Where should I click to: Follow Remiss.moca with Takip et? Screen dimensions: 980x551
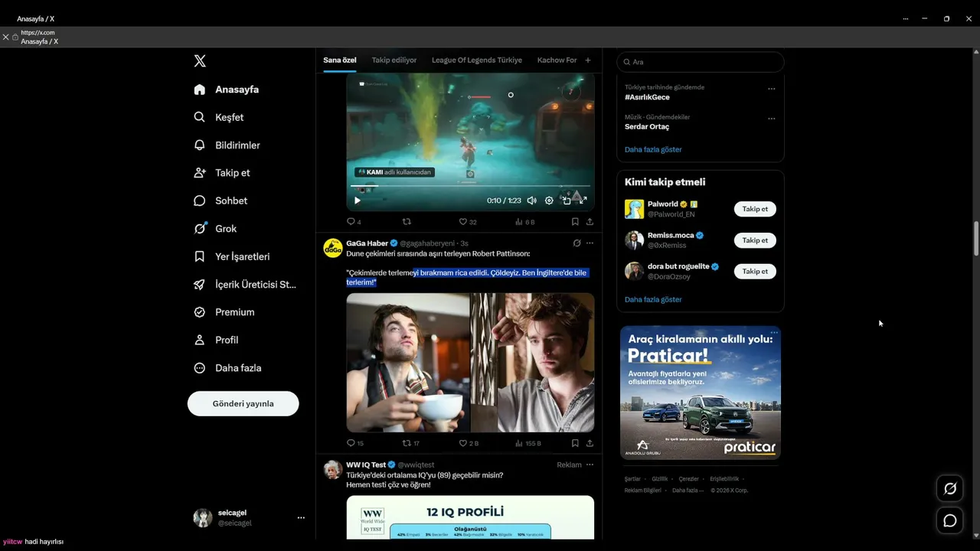pyautogui.click(x=755, y=240)
